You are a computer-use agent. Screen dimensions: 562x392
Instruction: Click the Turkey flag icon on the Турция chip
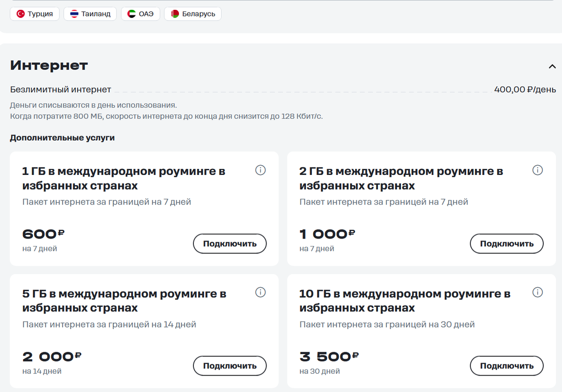tap(20, 14)
